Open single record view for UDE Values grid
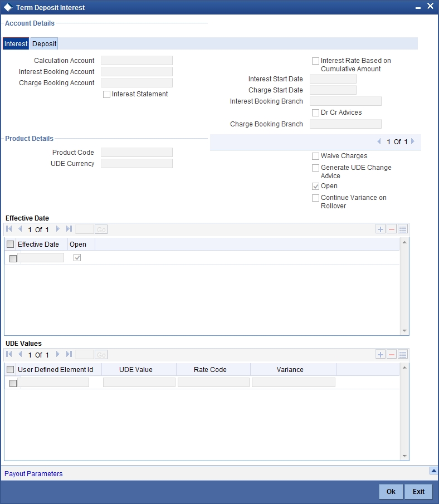This screenshot has height=504, width=439. (x=403, y=355)
